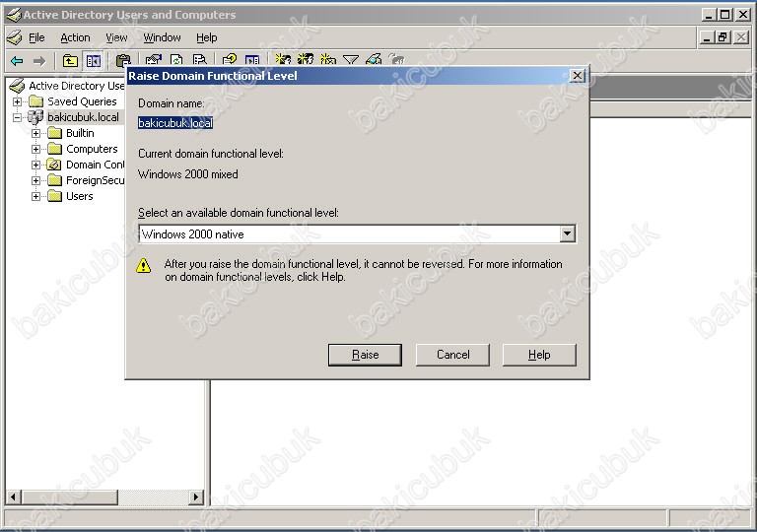Screen dimensions: 757x532
Task: Click the Create new group icon
Action: pos(306,60)
